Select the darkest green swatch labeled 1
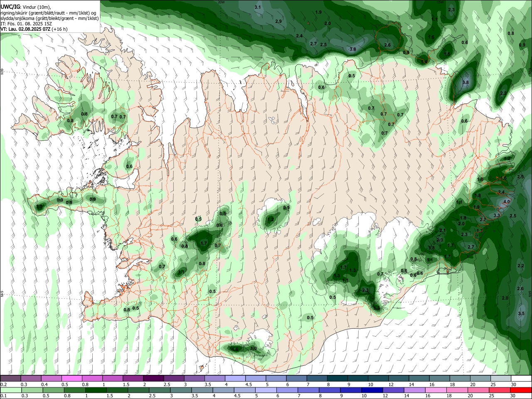 (96, 390)
